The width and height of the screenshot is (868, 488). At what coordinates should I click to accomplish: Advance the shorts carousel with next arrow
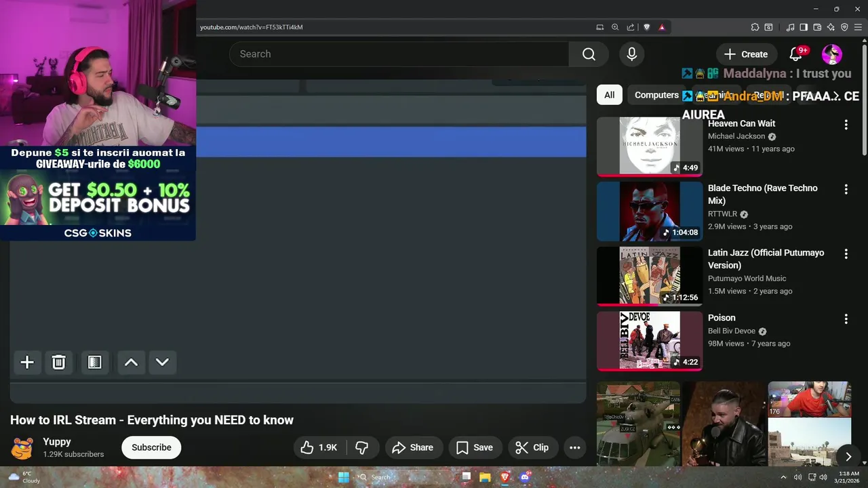[848, 457]
